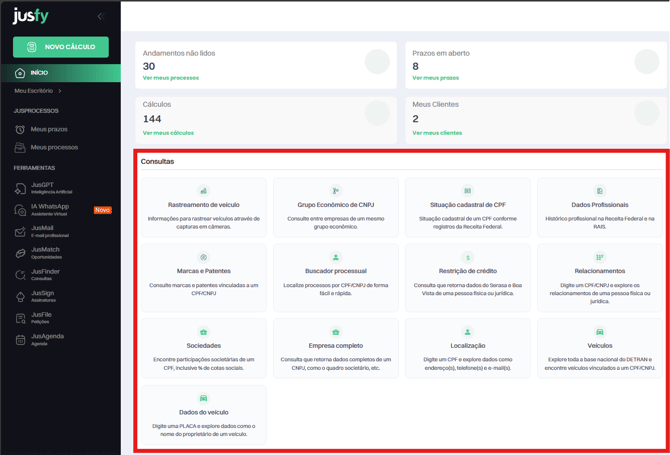Go to Início in the sidebar
This screenshot has height=455, width=670.
(x=39, y=73)
